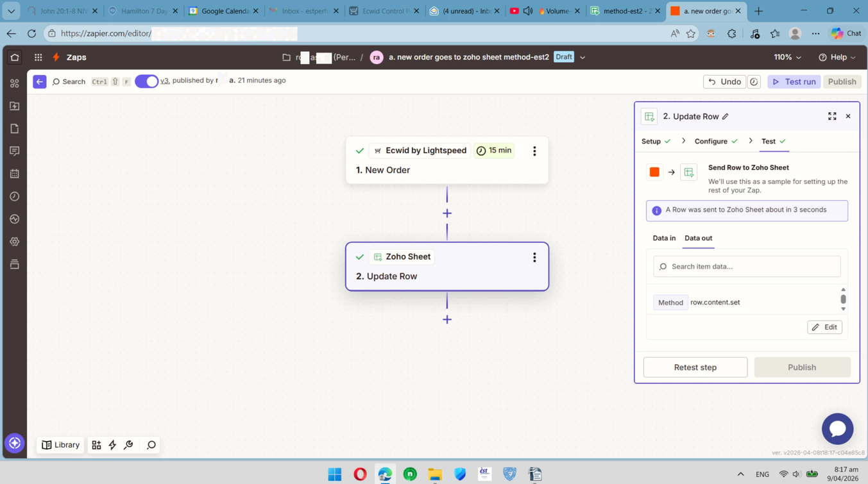Switch to the Google Calendar browser tab
The height and width of the screenshot is (484, 868).
[223, 11]
